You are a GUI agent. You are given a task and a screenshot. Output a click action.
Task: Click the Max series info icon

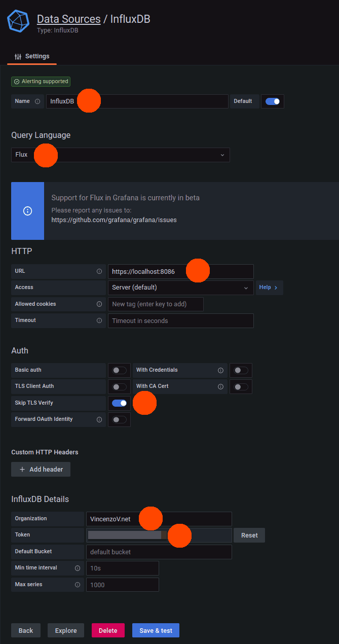[78, 585]
